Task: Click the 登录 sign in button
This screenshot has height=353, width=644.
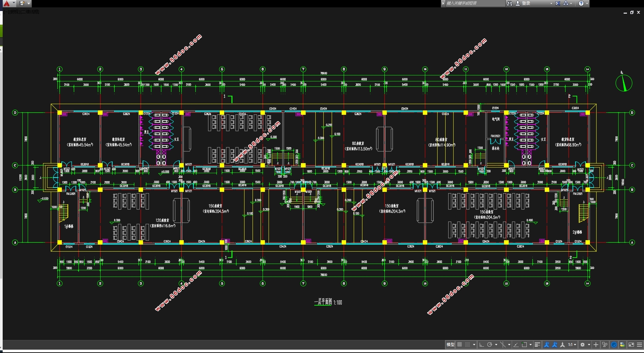Action: click(526, 3)
